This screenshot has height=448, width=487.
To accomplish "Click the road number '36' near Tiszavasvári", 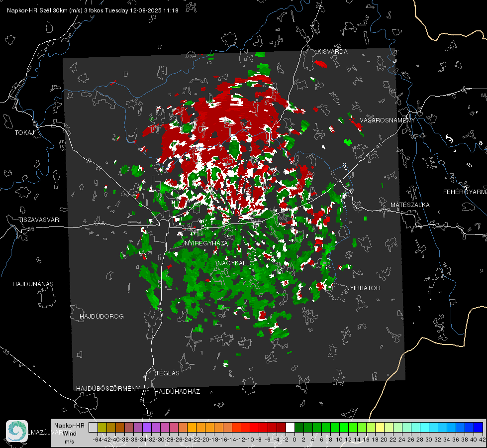I will (31, 229).
